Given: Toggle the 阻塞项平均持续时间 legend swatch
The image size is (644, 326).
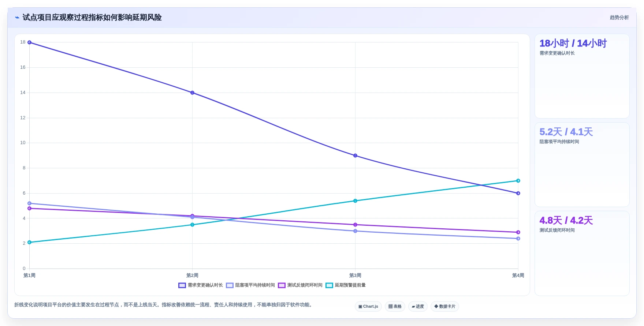Looking at the screenshot, I should coord(230,285).
